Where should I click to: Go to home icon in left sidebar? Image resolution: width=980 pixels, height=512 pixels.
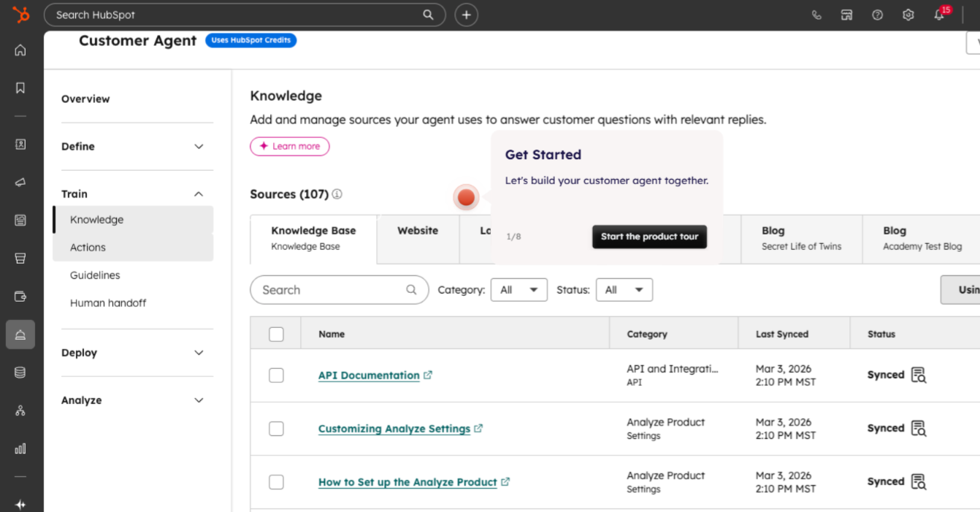coord(20,50)
